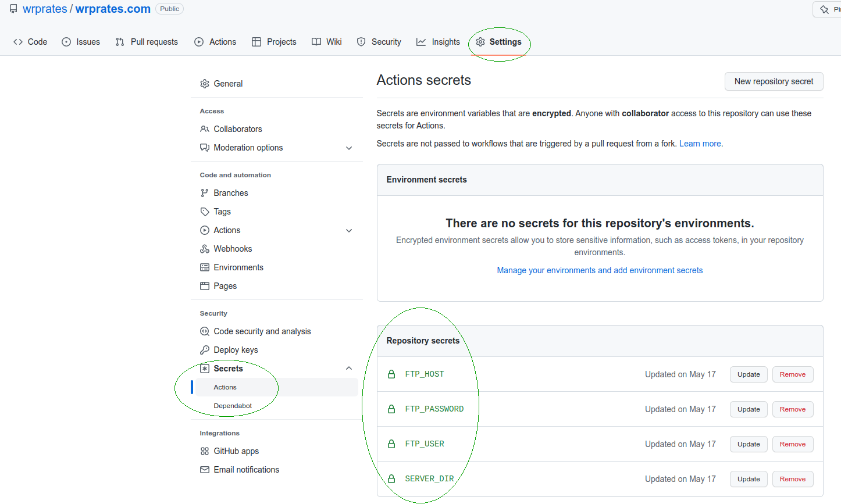
Task: Open the Environments settings page
Action: click(x=238, y=267)
